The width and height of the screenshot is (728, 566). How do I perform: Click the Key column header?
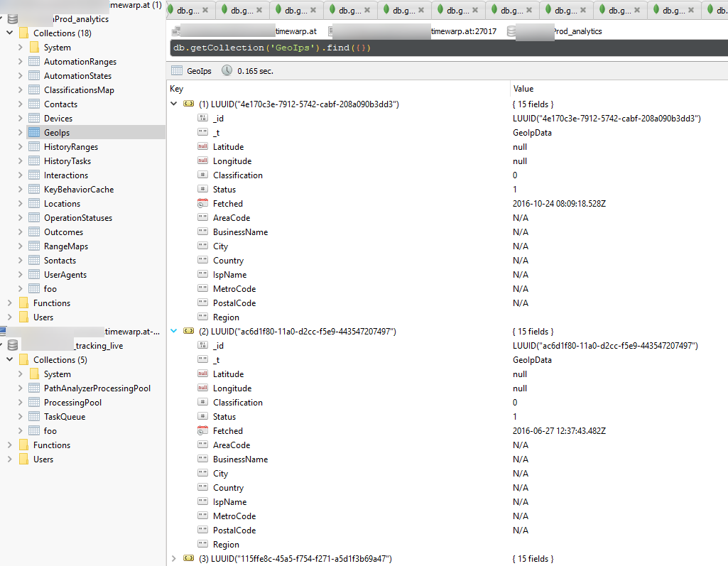(176, 89)
